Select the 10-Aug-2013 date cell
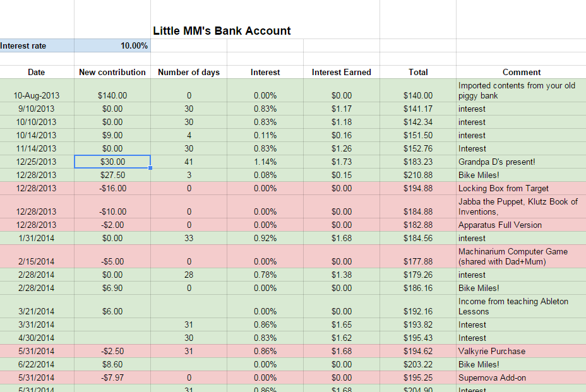Viewport: 586px width, 392px height. (x=37, y=95)
